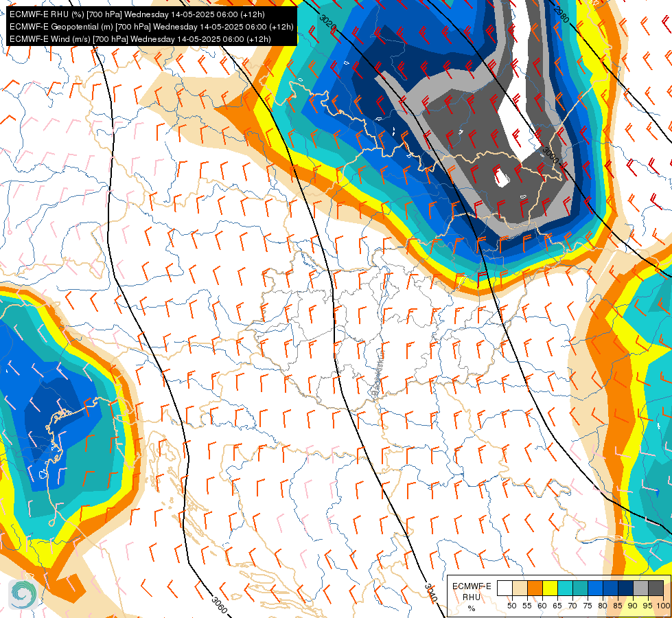Click the dark gray 95-100% legend swatch
The width and height of the screenshot is (672, 618).
[x=656, y=588]
